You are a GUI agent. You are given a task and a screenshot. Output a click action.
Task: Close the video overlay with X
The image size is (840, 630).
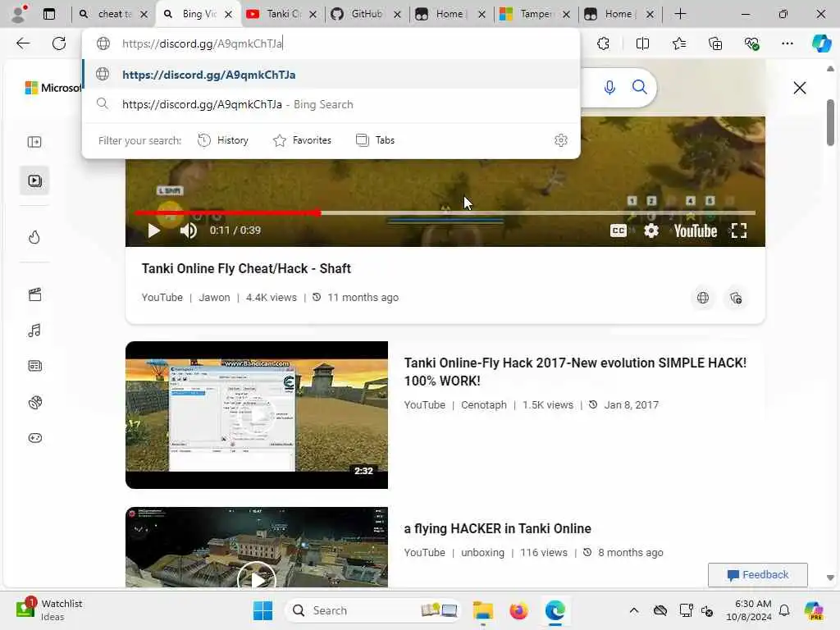[799, 88]
